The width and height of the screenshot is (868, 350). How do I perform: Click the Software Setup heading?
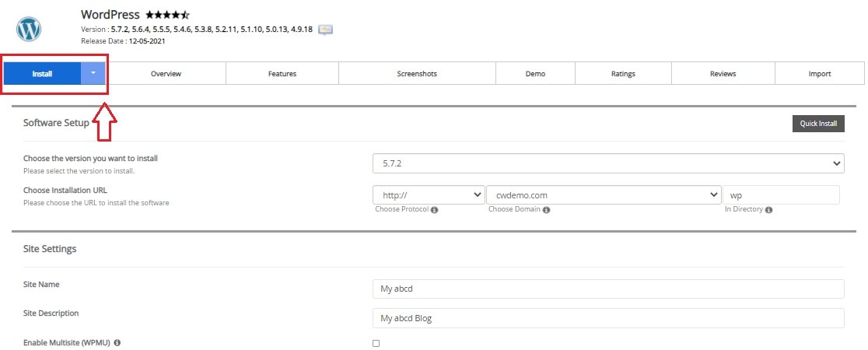coord(56,123)
